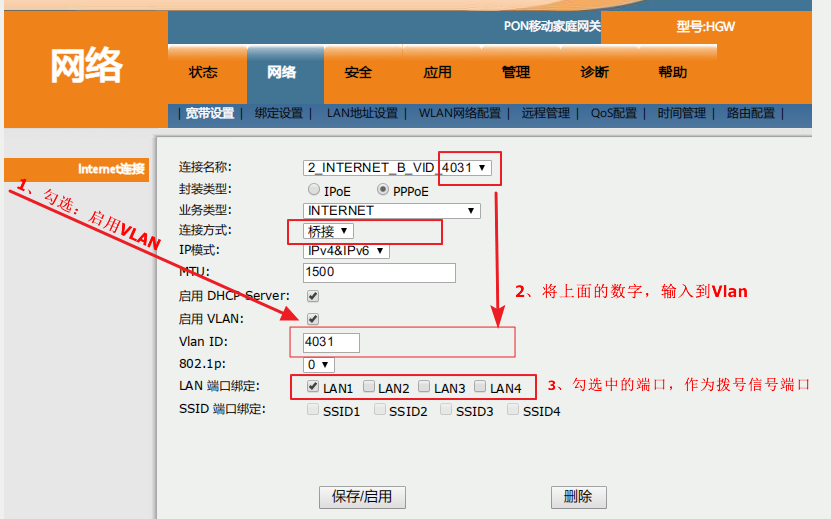This screenshot has width=831, height=519.
Task: Open QoS配置 submenu
Action: pyautogui.click(x=614, y=113)
